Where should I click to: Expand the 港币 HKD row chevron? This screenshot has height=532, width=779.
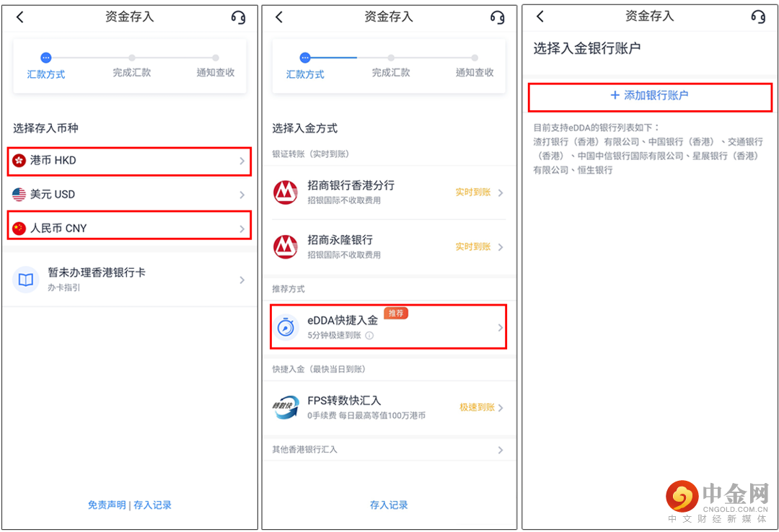[x=242, y=161]
